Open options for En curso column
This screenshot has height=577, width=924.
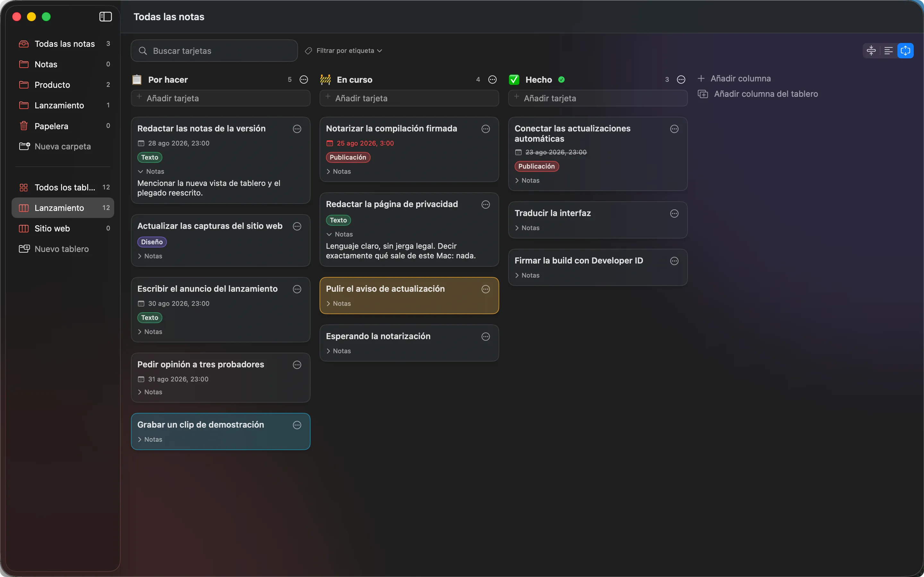tap(492, 79)
